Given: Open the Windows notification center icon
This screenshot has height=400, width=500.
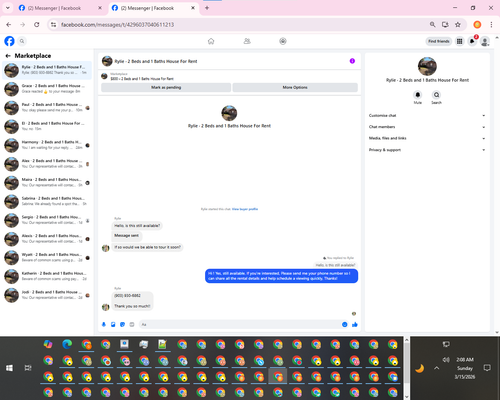Looking at the screenshot, I should pyautogui.click(x=487, y=368).
